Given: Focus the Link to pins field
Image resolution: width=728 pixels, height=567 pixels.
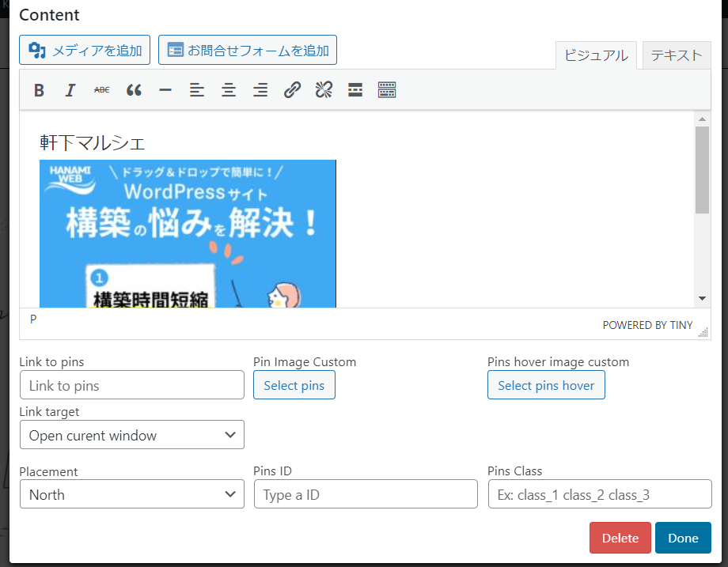Looking at the screenshot, I should (x=132, y=384).
